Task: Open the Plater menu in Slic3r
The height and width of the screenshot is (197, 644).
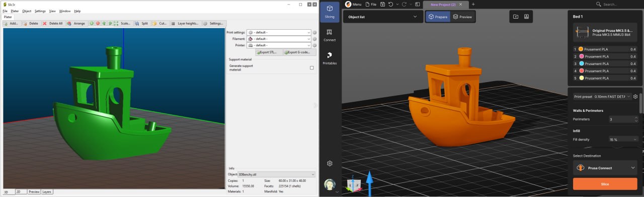Action: click(x=15, y=11)
